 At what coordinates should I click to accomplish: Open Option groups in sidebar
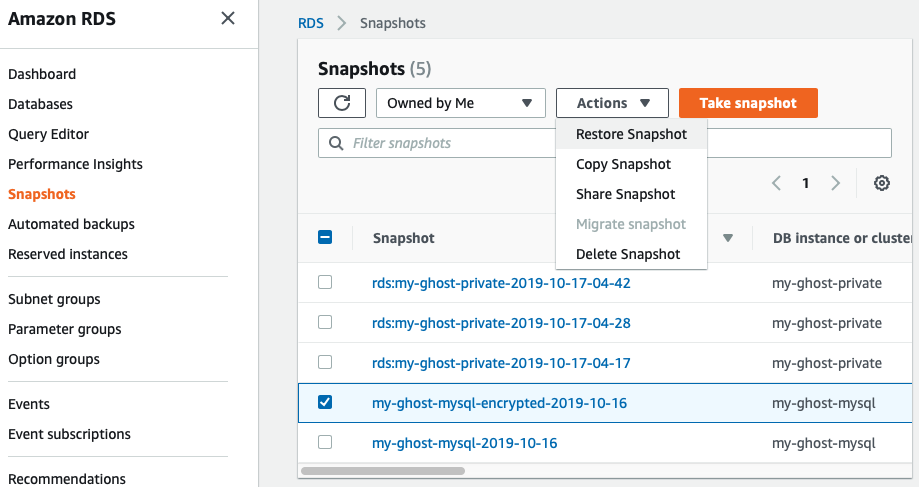pyautogui.click(x=54, y=359)
